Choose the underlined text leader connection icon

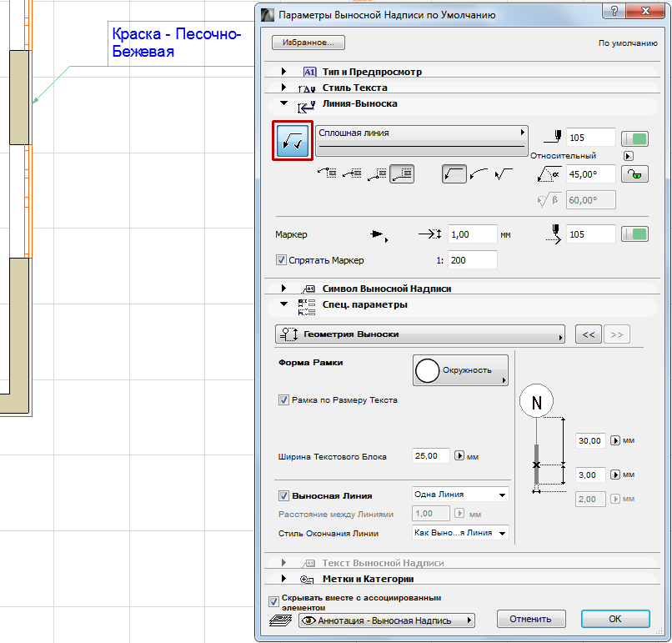403,173
